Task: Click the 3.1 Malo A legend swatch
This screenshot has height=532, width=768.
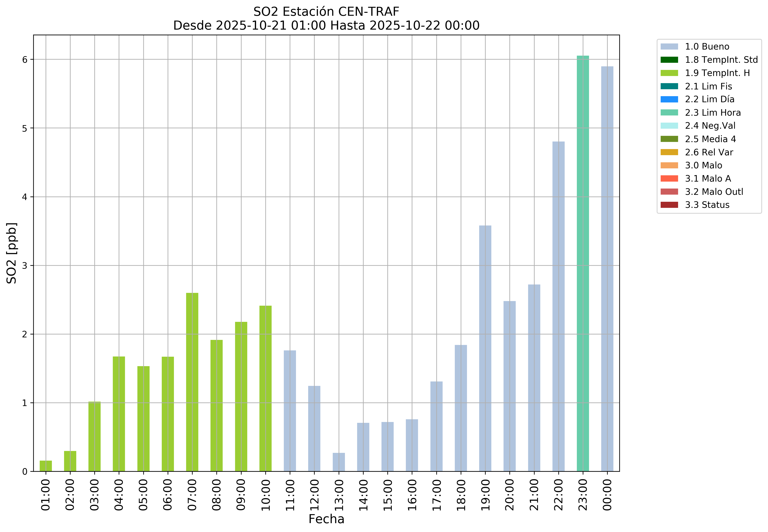Action: click(x=669, y=179)
